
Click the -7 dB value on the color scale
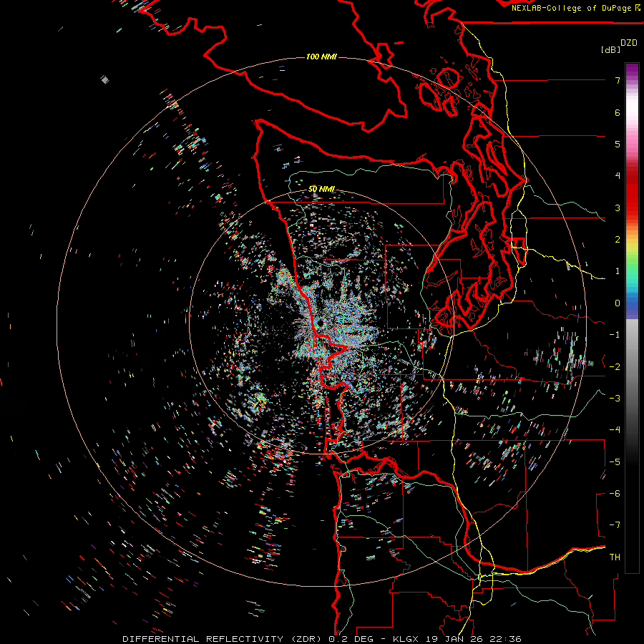coord(615,525)
